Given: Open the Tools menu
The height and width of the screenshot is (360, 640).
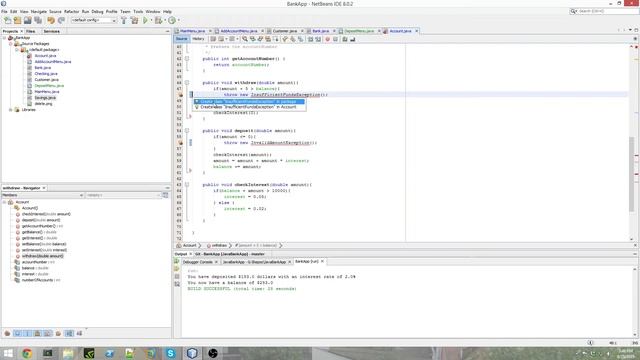Looking at the screenshot, I should coord(138,12).
